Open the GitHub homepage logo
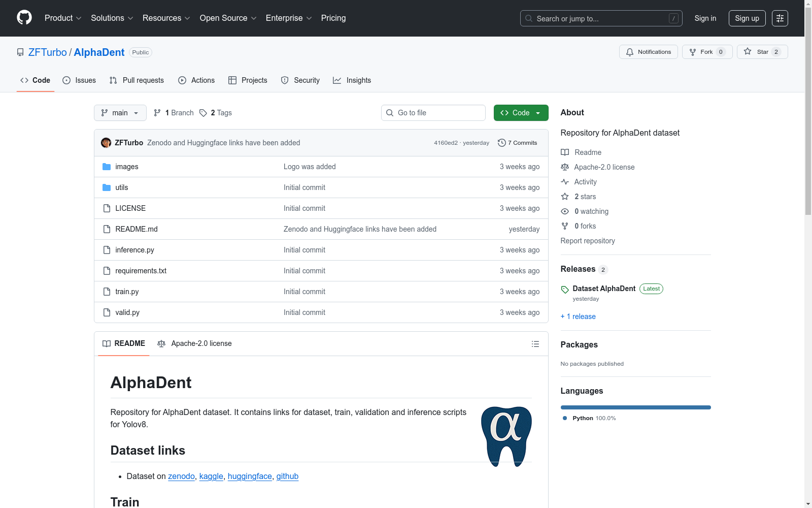 tap(24, 18)
